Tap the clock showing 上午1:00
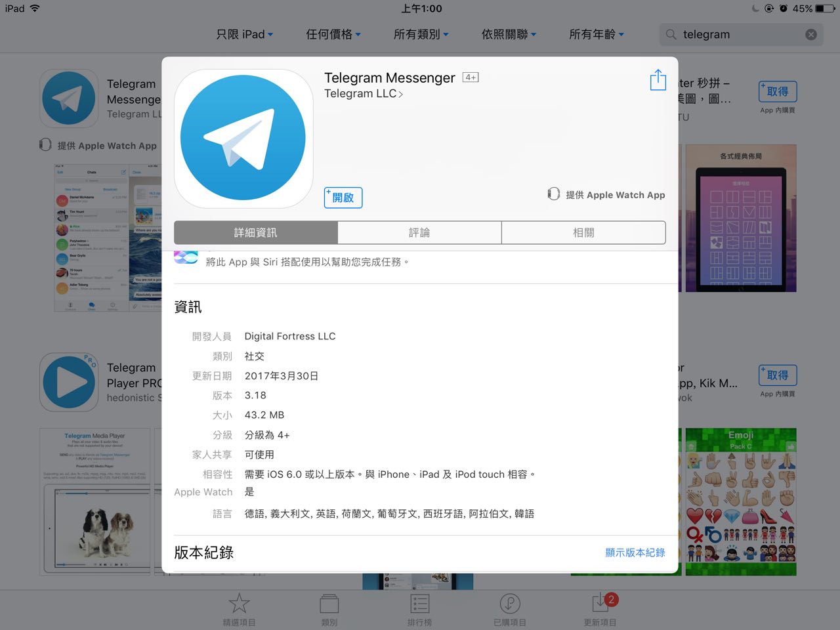The image size is (840, 630). (x=422, y=9)
